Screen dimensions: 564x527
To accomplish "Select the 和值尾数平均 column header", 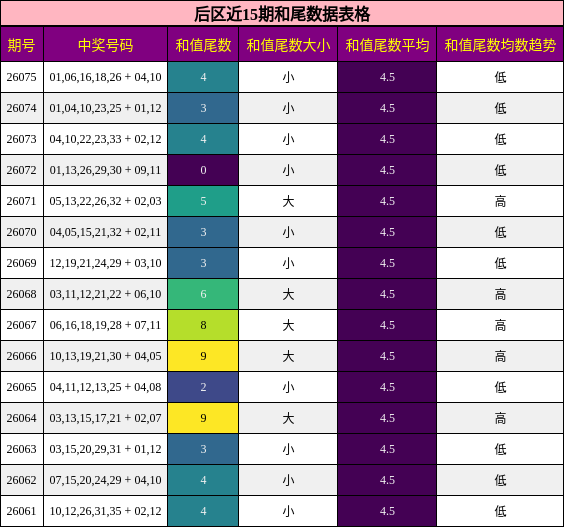I will click(387, 45).
